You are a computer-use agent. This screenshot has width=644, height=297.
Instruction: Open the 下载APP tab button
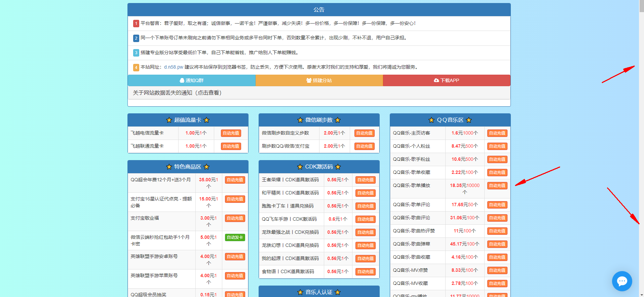pyautogui.click(x=447, y=80)
